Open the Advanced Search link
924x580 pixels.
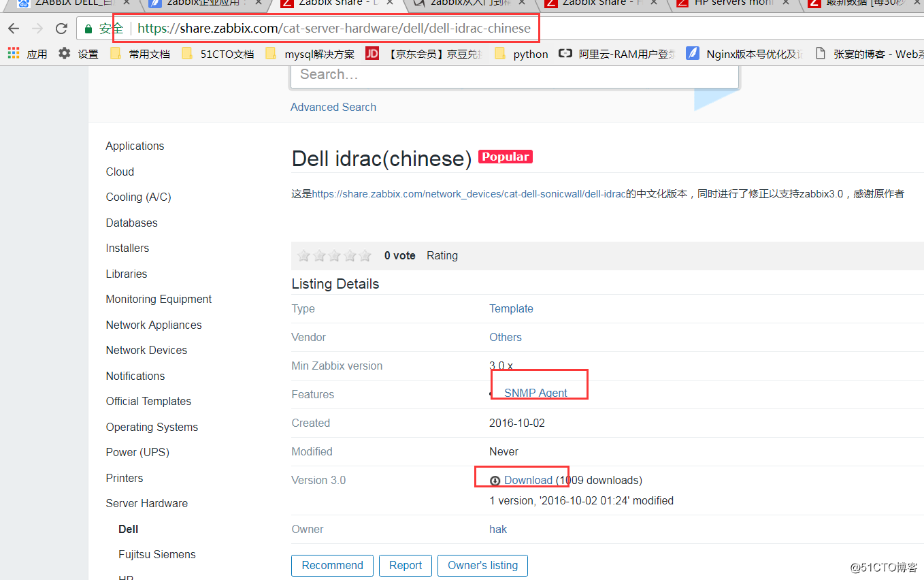(x=333, y=107)
